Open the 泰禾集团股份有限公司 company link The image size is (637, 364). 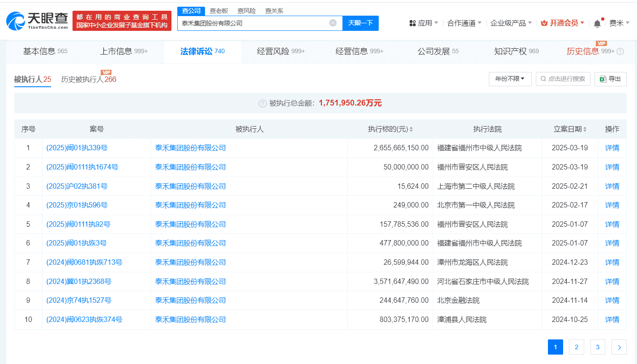(x=190, y=148)
